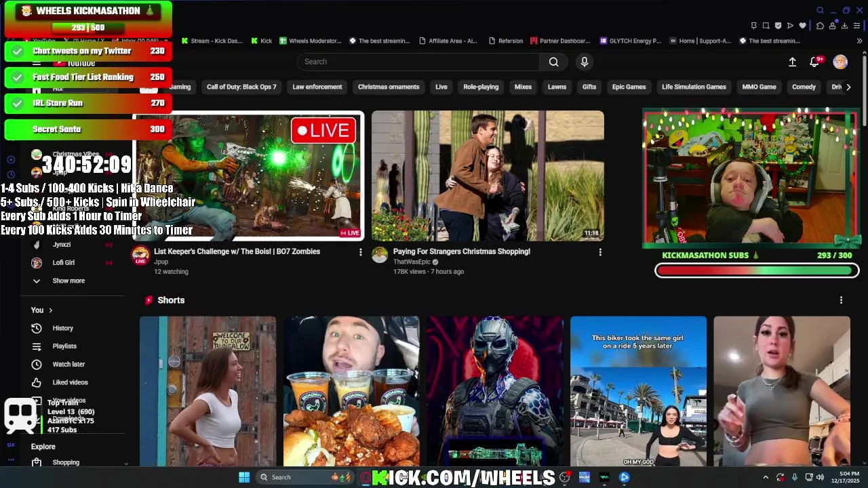Open the Partner Dashboard bookmark
The width and height of the screenshot is (868, 488).
pyautogui.click(x=560, y=41)
